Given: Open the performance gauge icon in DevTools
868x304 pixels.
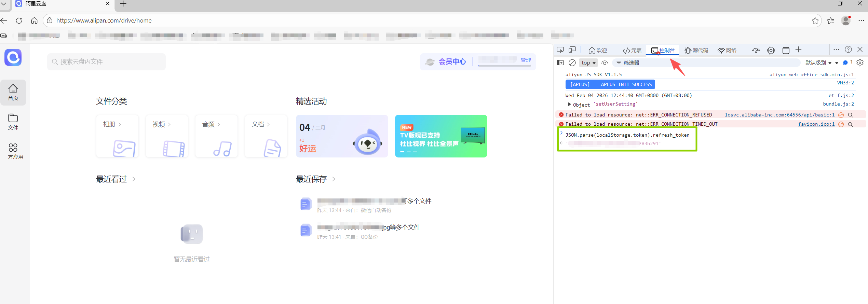Looking at the screenshot, I should [756, 51].
